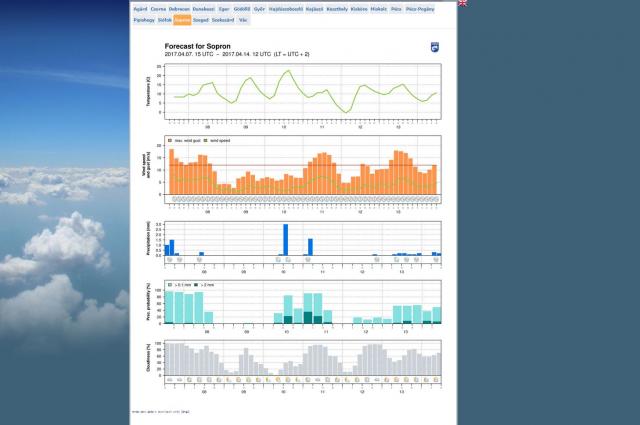This screenshot has width=640, height=425.
Task: Open the Vác forecast tab
Action: tap(243, 20)
